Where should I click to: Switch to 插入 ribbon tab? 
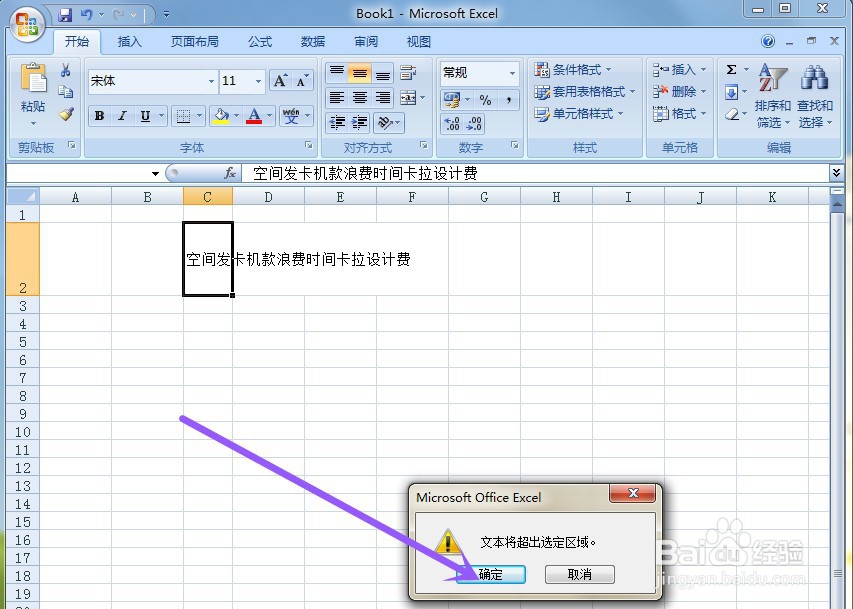[129, 42]
